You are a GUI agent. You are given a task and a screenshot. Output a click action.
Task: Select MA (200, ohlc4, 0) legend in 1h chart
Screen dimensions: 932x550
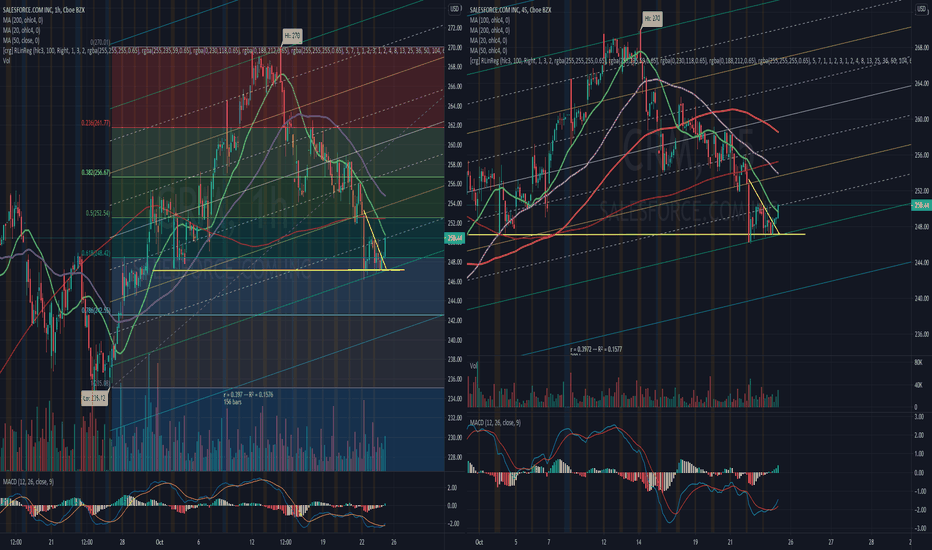[x=23, y=20]
